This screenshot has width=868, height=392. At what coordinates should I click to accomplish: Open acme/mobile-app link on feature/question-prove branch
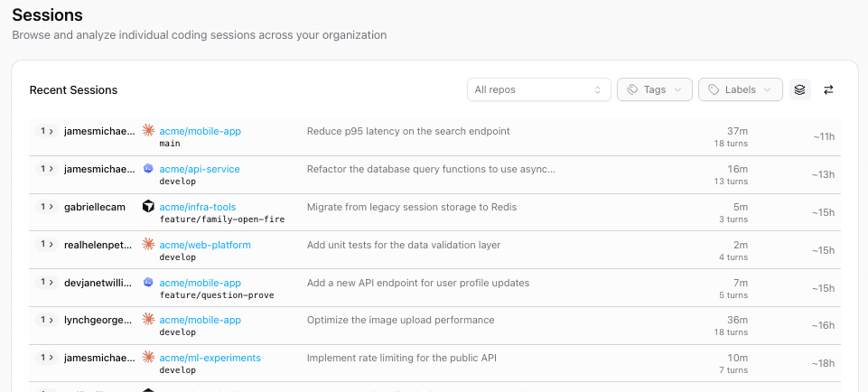[x=200, y=283]
